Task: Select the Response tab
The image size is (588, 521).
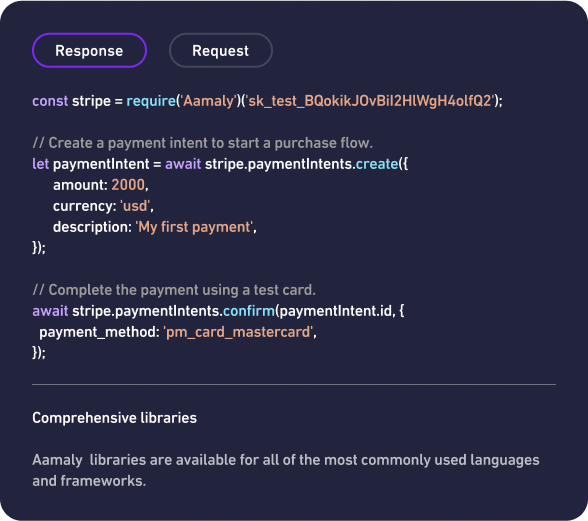Action: [x=89, y=51]
